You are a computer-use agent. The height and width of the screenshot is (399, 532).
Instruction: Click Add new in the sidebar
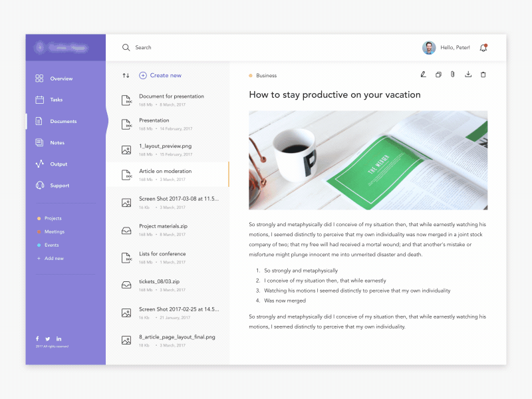click(51, 258)
